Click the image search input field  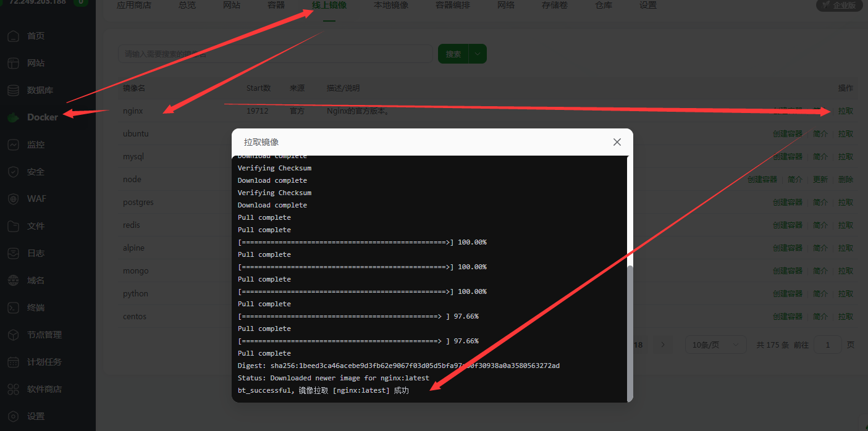275,54
